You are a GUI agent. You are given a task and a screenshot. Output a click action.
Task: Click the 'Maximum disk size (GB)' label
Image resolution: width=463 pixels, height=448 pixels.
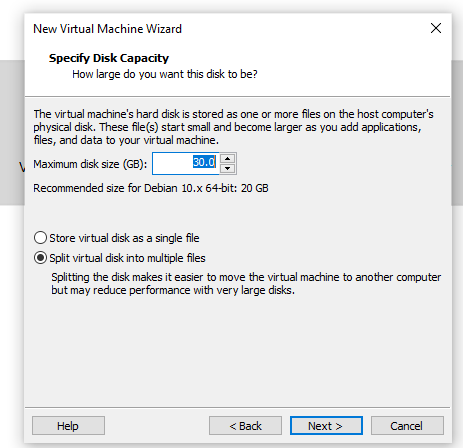click(90, 164)
